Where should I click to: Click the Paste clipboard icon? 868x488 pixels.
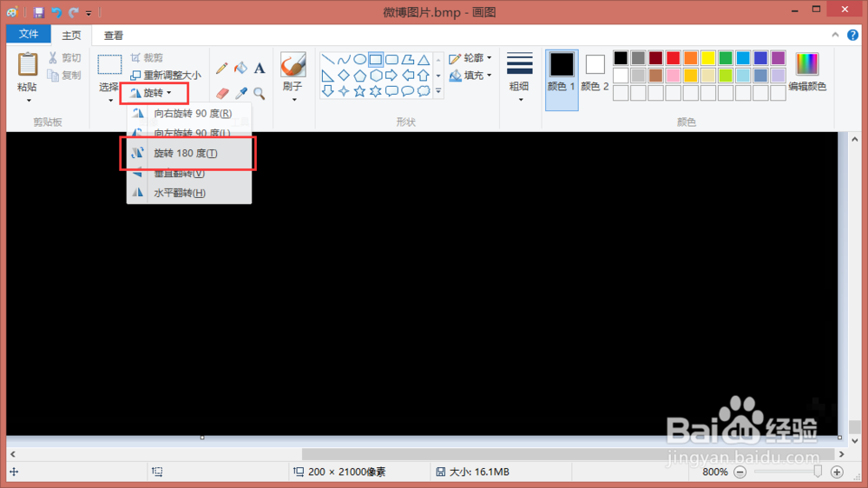[x=27, y=64]
